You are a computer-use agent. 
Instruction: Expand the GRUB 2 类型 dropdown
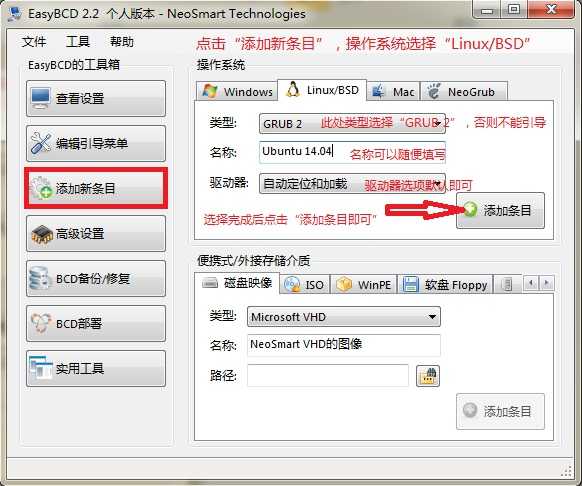[x=352, y=123]
